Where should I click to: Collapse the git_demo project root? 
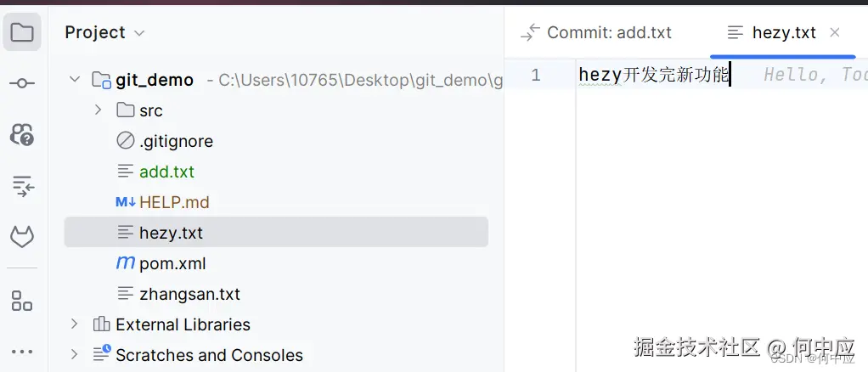[x=76, y=80]
